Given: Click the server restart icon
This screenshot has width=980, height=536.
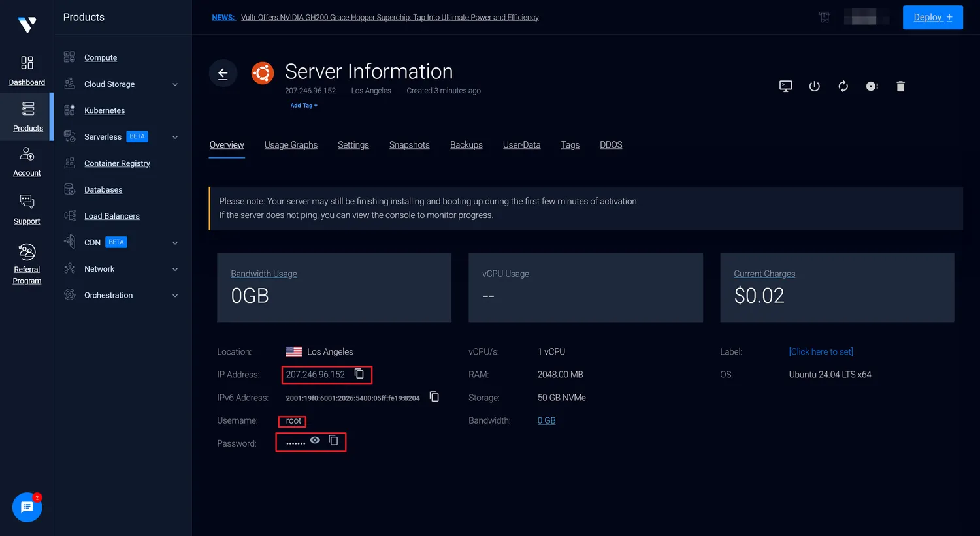Looking at the screenshot, I should [x=843, y=86].
